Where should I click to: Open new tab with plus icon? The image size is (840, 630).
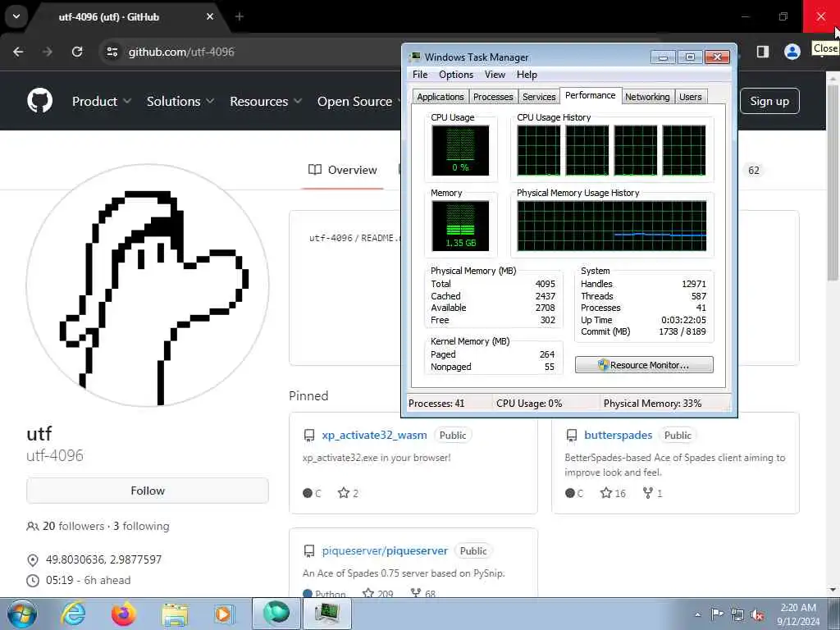(240, 16)
